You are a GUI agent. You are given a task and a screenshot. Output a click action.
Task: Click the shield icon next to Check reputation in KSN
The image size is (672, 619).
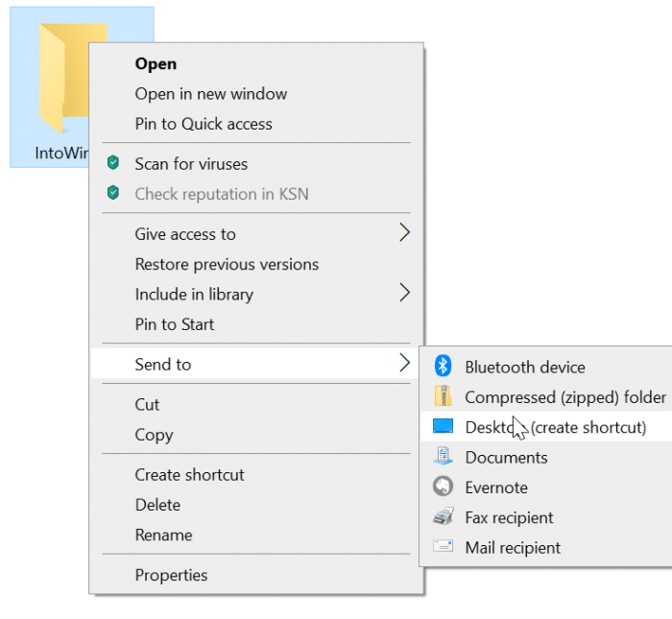tap(113, 193)
